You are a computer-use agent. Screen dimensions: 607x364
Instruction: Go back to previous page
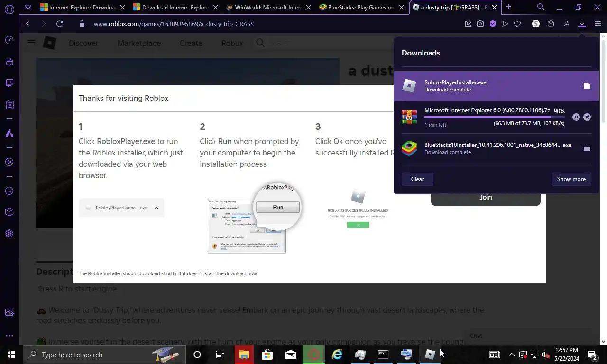click(28, 24)
